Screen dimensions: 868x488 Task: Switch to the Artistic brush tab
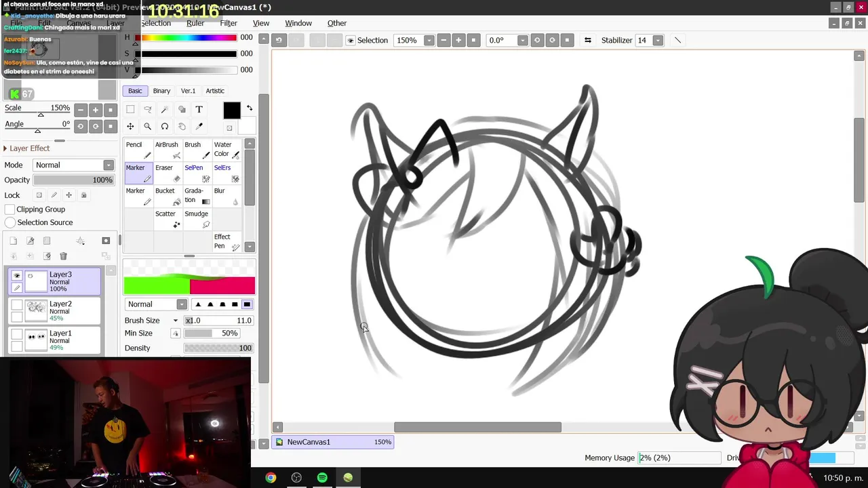(x=215, y=91)
